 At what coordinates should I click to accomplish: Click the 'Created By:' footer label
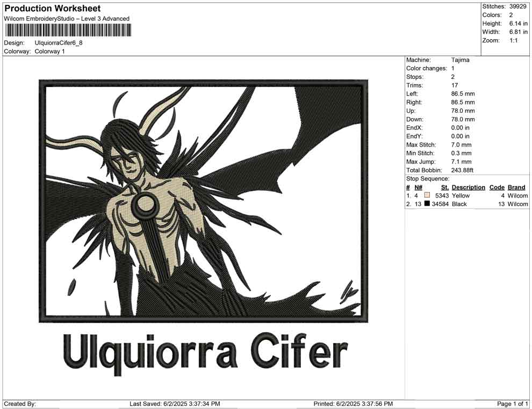pyautogui.click(x=20, y=404)
